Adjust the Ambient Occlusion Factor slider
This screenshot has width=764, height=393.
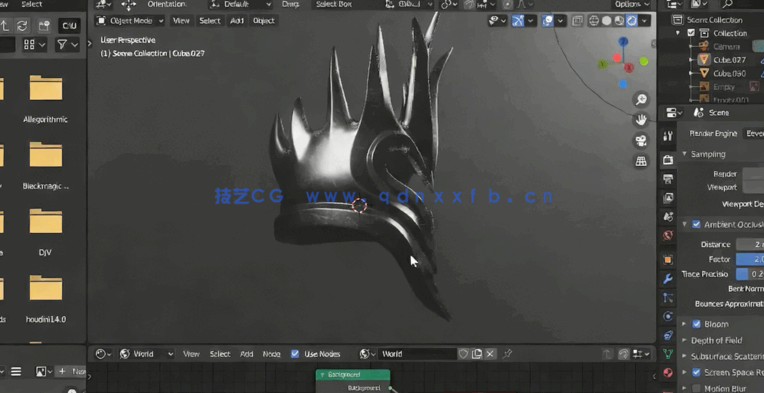tap(750, 259)
